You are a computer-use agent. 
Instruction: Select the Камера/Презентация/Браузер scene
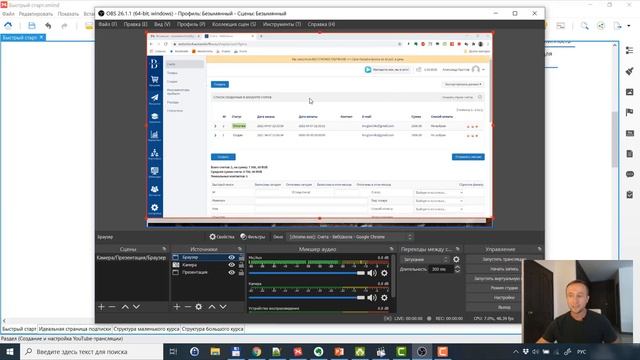131,258
